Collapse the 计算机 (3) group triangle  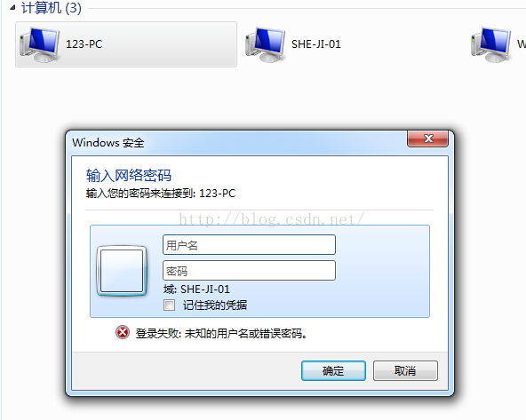(12, 8)
